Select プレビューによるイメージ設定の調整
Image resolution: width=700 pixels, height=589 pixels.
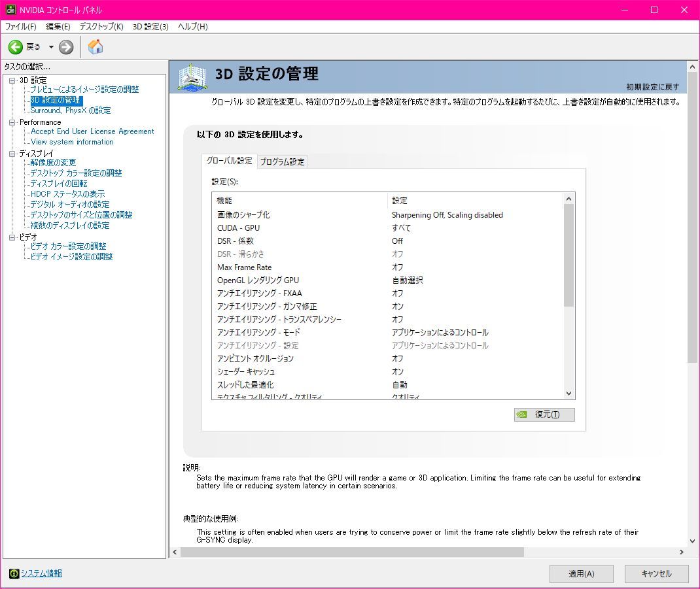[x=85, y=90]
